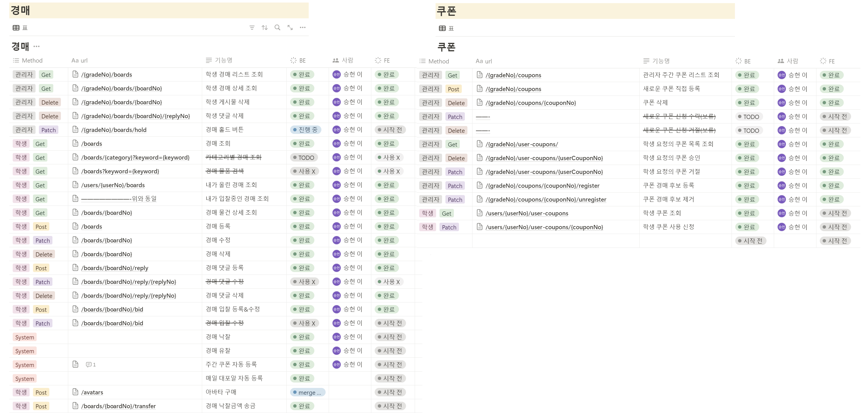Click the sort arrows icon in 경매 toolbar
Image resolution: width=868 pixels, height=413 pixels.
[x=264, y=28]
